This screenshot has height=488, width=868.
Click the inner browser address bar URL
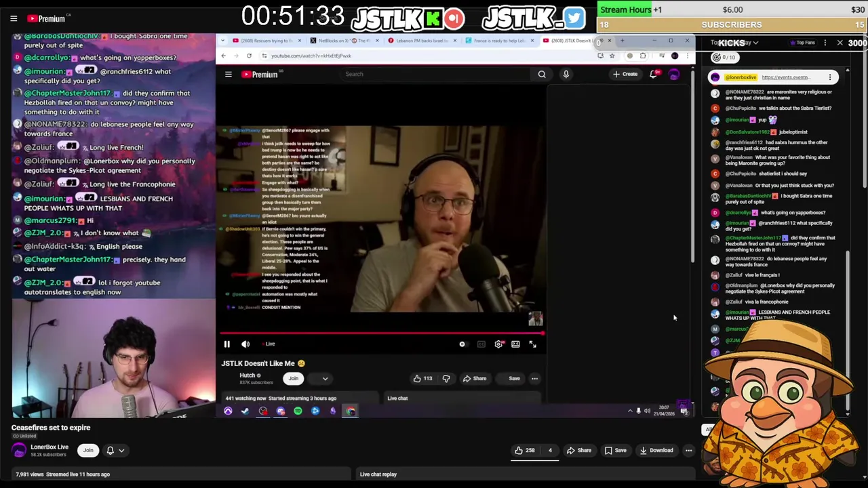311,56
